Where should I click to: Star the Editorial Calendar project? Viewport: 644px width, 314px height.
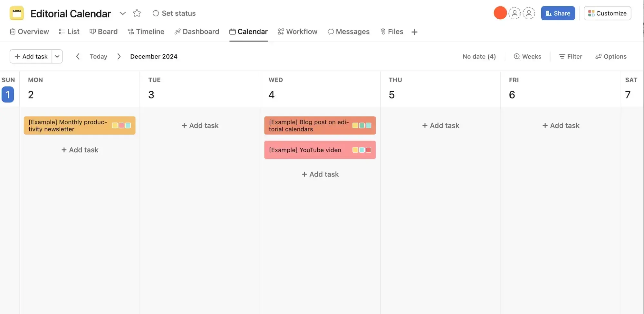pos(137,13)
